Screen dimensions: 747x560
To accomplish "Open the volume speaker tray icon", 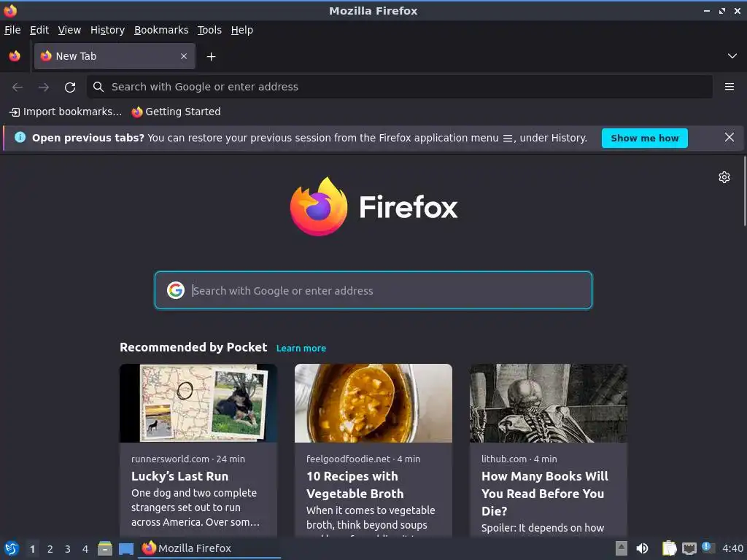I will [x=642, y=548].
